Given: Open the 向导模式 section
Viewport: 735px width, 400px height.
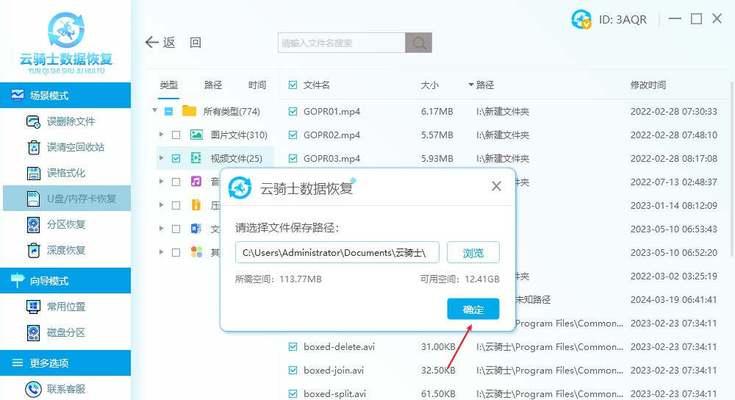Looking at the screenshot, I should click(66, 280).
